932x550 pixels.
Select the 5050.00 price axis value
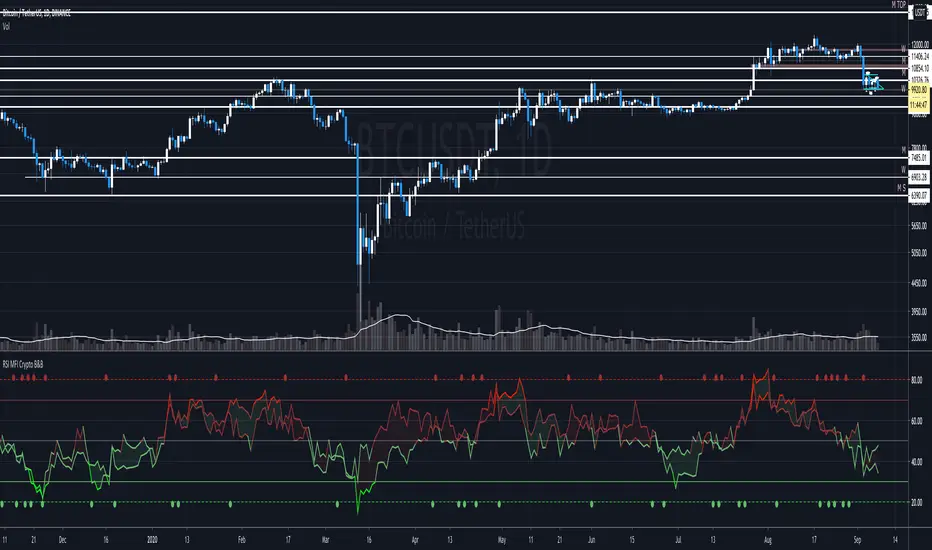[x=920, y=253]
